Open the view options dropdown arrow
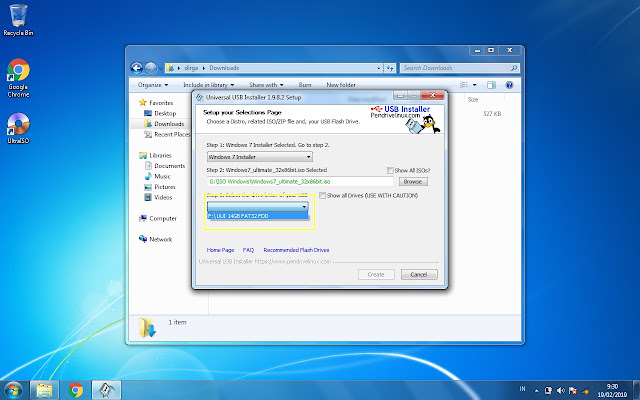 coord(474,85)
